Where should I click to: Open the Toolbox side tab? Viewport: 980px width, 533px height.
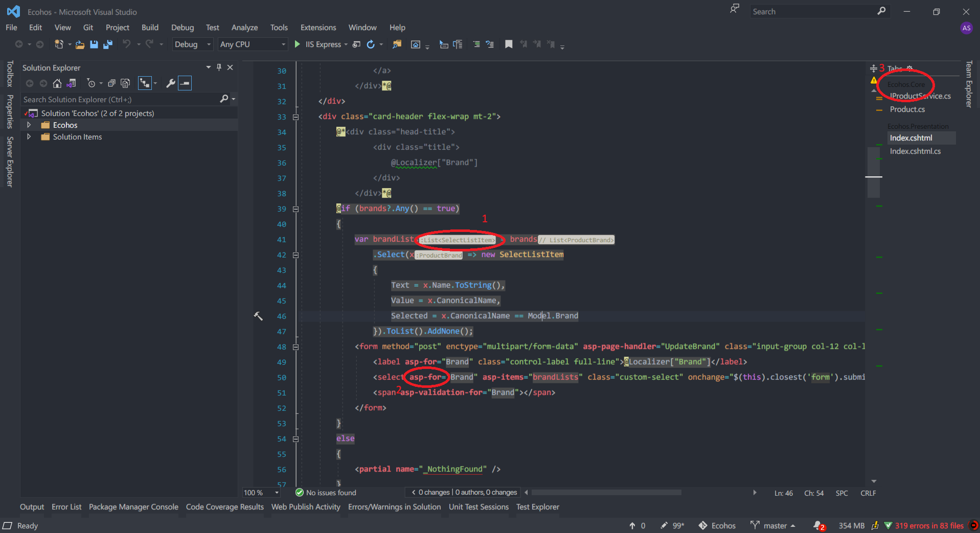(10, 74)
